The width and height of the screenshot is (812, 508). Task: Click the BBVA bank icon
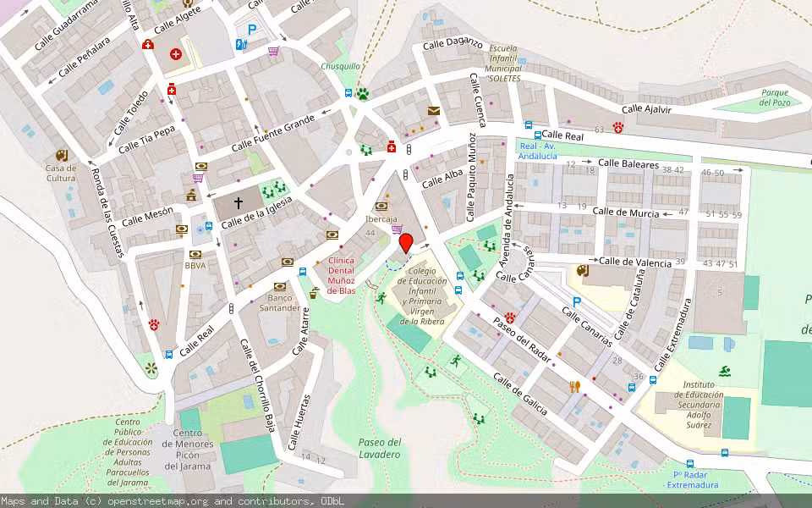195,254
